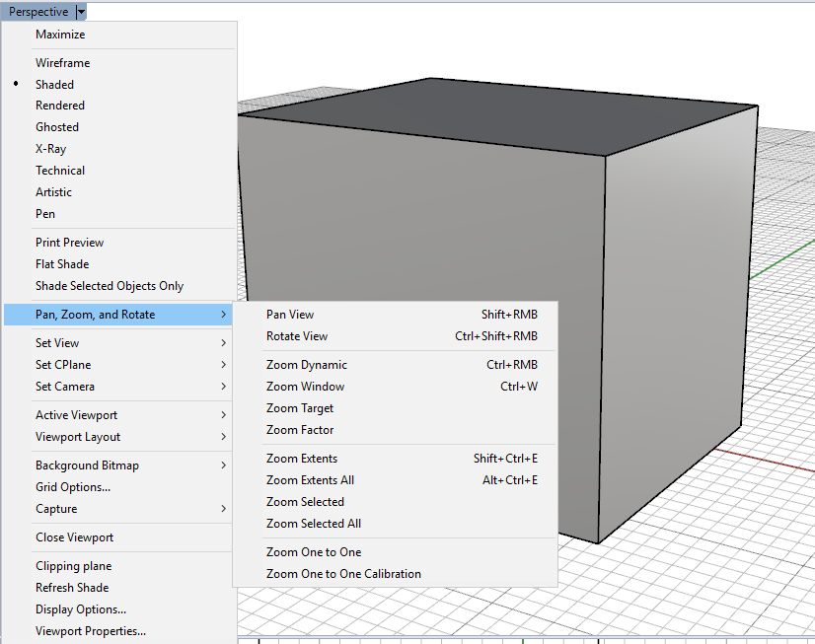Choose Zoom Selected All command
Viewport: 815px width, 644px height.
pyautogui.click(x=395, y=524)
